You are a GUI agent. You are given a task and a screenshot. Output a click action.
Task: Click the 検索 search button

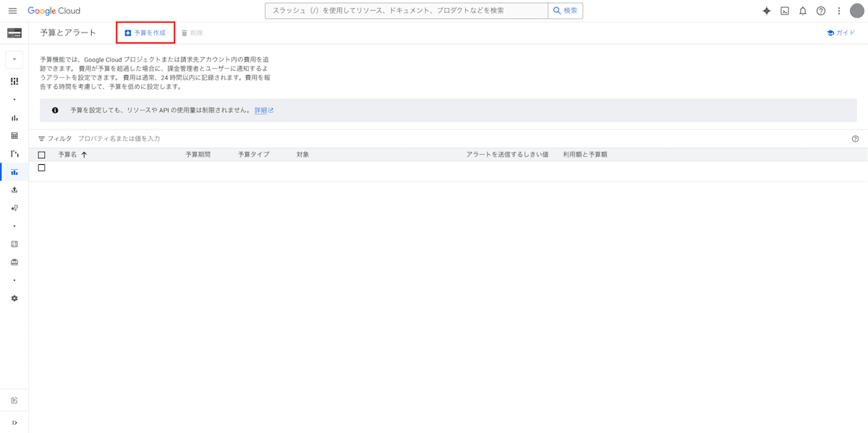pos(566,11)
